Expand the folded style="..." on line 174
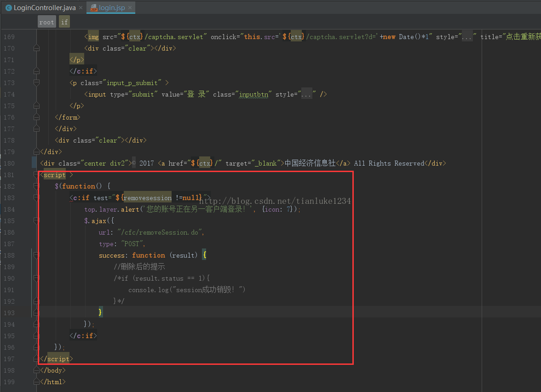Screen dimensions: 541x392 click(x=307, y=94)
